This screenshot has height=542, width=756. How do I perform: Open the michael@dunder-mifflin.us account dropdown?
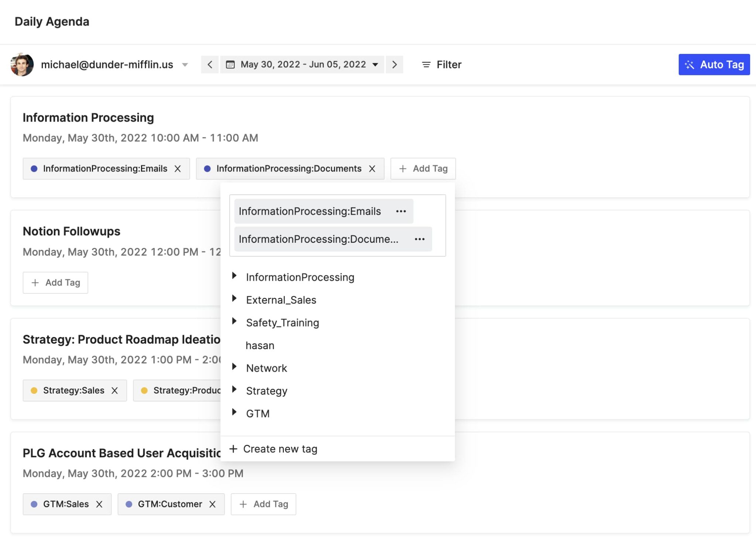(x=185, y=64)
